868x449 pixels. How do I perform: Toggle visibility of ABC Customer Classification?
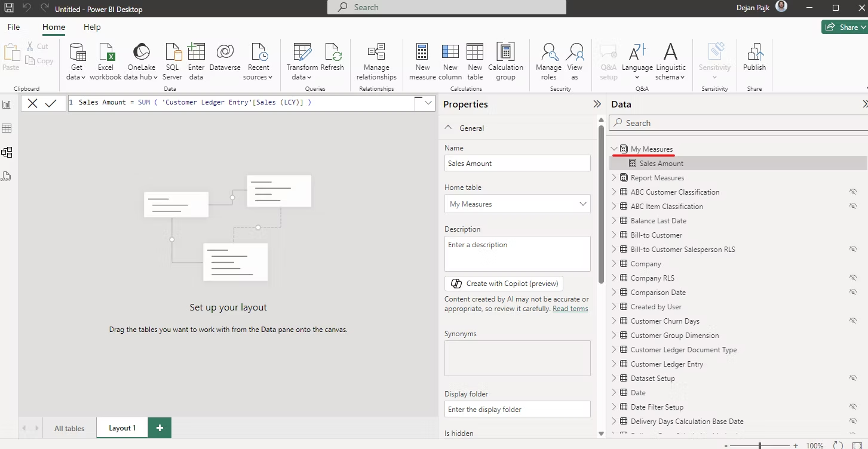(x=853, y=192)
